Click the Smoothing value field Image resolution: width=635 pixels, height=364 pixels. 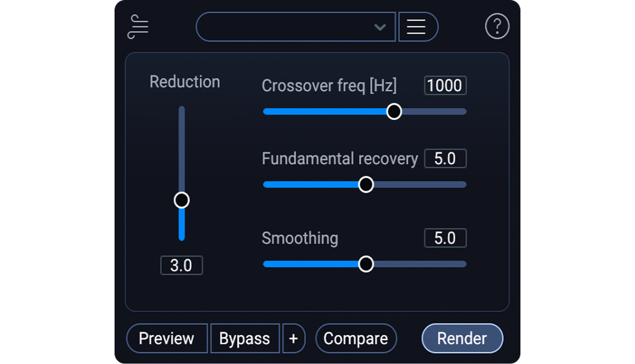(445, 238)
